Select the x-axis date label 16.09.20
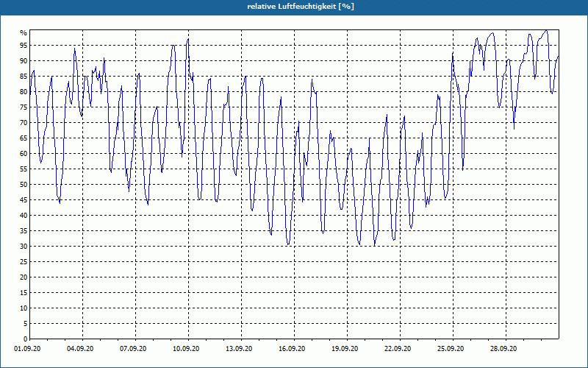 pos(292,349)
